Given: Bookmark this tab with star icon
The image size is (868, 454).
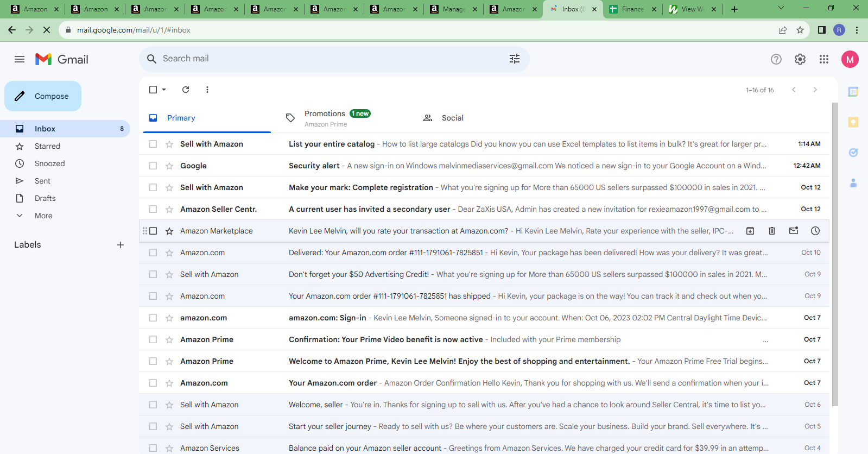Looking at the screenshot, I should coord(800,30).
